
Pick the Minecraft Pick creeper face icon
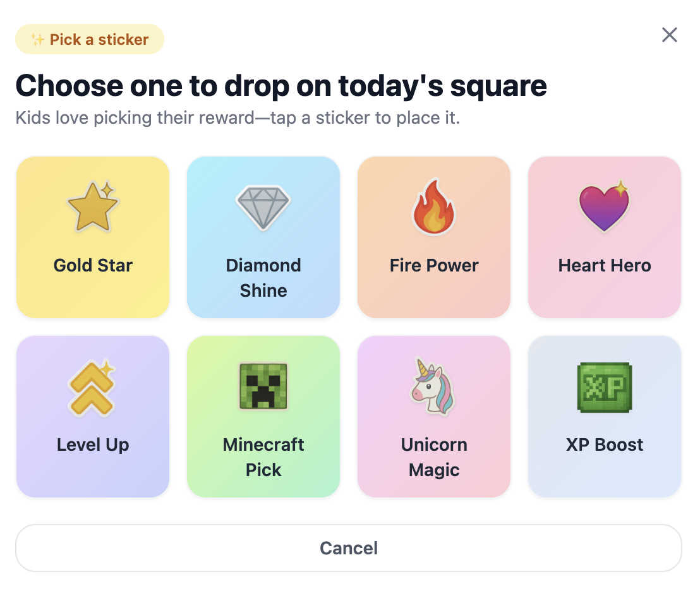click(263, 387)
